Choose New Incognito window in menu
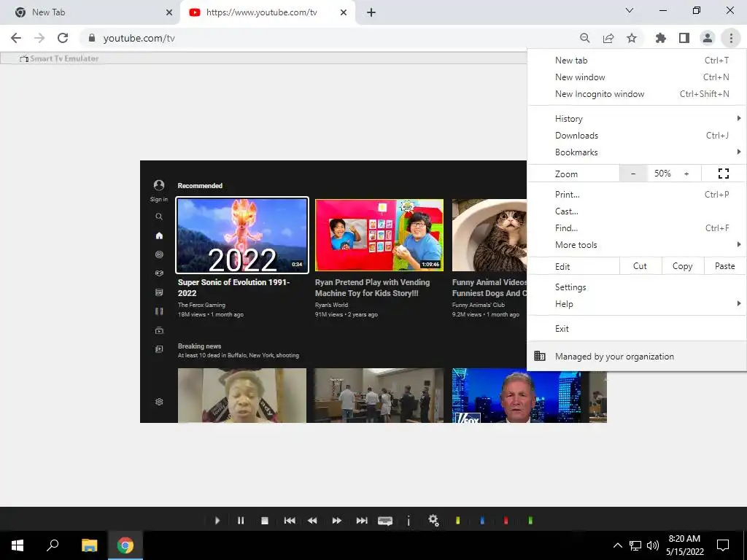 (636, 94)
